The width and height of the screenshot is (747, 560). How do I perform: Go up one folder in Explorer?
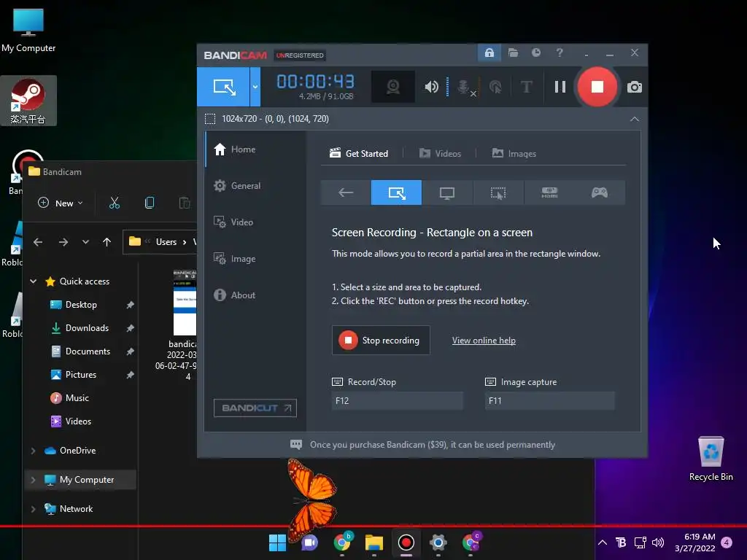(x=107, y=242)
